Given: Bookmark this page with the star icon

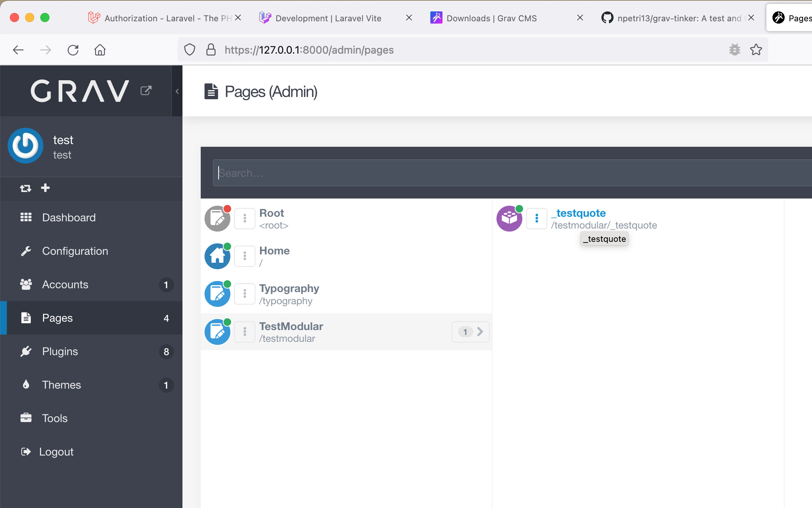Looking at the screenshot, I should [756, 50].
